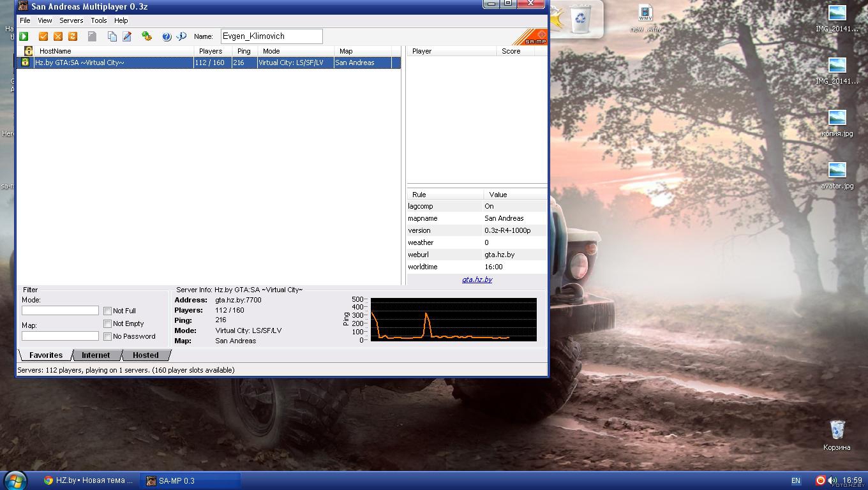Click the grayed-out document toolbar icon
The height and width of the screenshot is (490, 868).
[92, 36]
